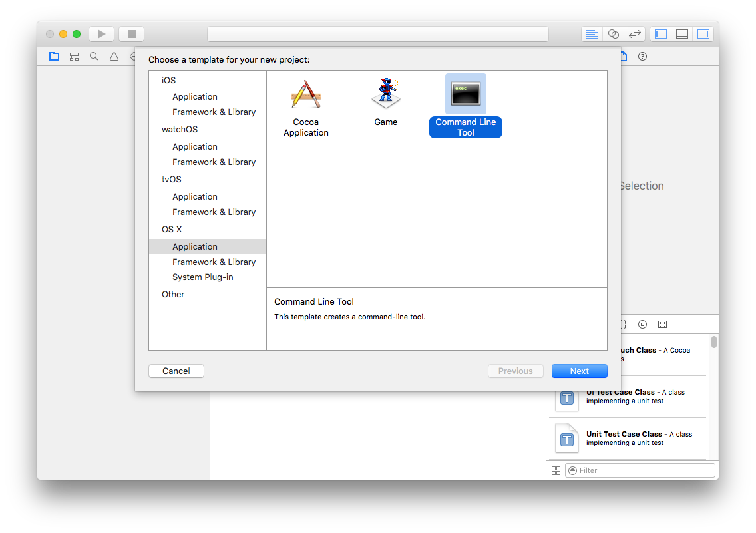756x533 pixels.
Task: Show the Quick Help inspector icon
Action: (642, 57)
